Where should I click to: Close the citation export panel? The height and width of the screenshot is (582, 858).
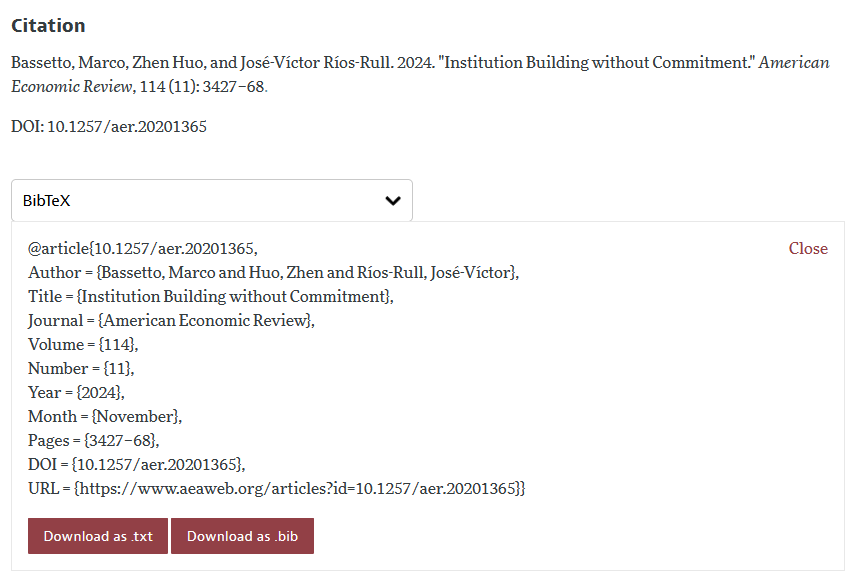tap(807, 248)
